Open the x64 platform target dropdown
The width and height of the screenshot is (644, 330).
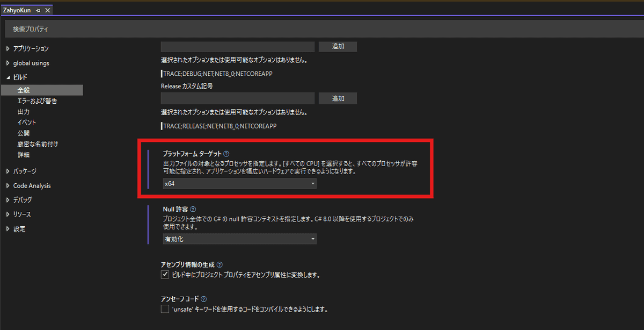[x=239, y=184]
